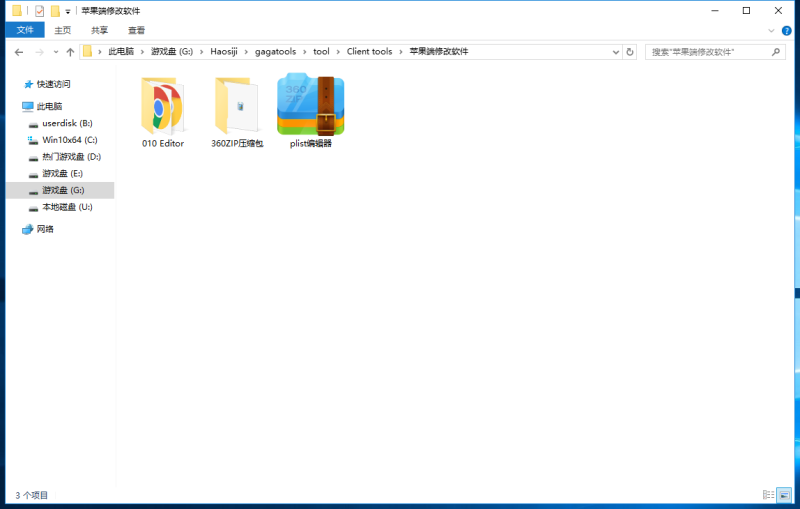Switch to the 共享 ribbon tab
The image size is (800, 509).
tap(99, 30)
